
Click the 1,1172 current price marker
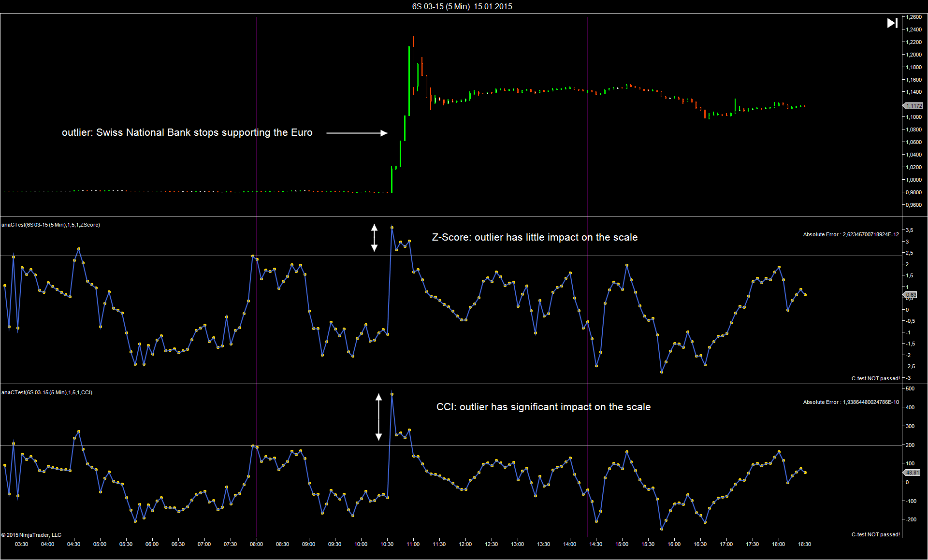pos(913,106)
